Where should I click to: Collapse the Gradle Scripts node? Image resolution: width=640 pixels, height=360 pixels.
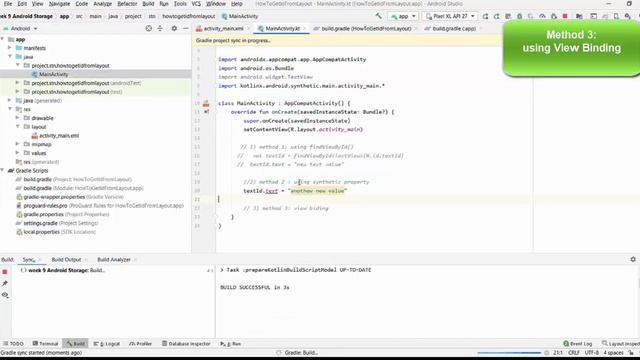pos(2,171)
